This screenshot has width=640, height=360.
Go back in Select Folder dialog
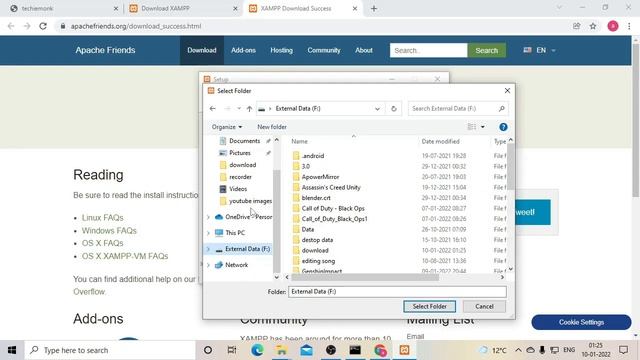pos(212,109)
